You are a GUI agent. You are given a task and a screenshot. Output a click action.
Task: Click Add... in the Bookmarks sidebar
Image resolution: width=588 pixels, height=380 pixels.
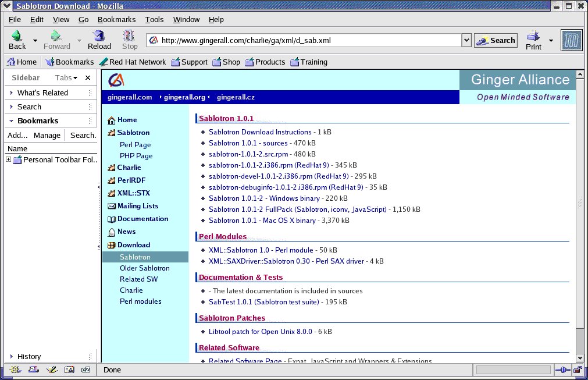pyautogui.click(x=17, y=136)
